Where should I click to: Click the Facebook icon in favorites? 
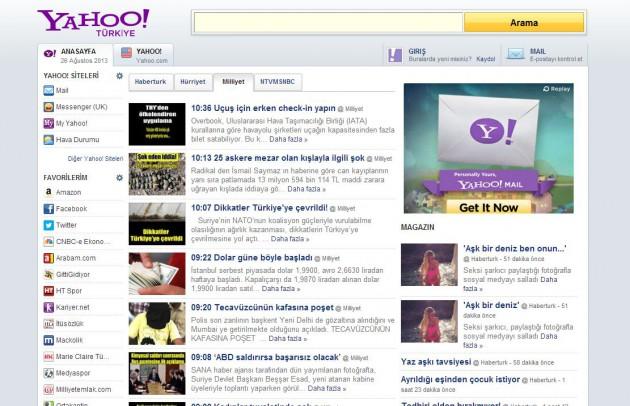click(x=48, y=209)
